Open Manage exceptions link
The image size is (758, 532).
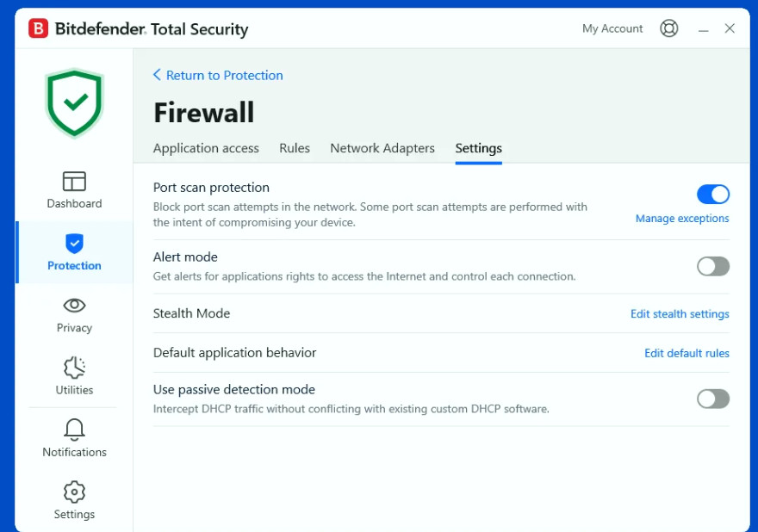(x=682, y=219)
